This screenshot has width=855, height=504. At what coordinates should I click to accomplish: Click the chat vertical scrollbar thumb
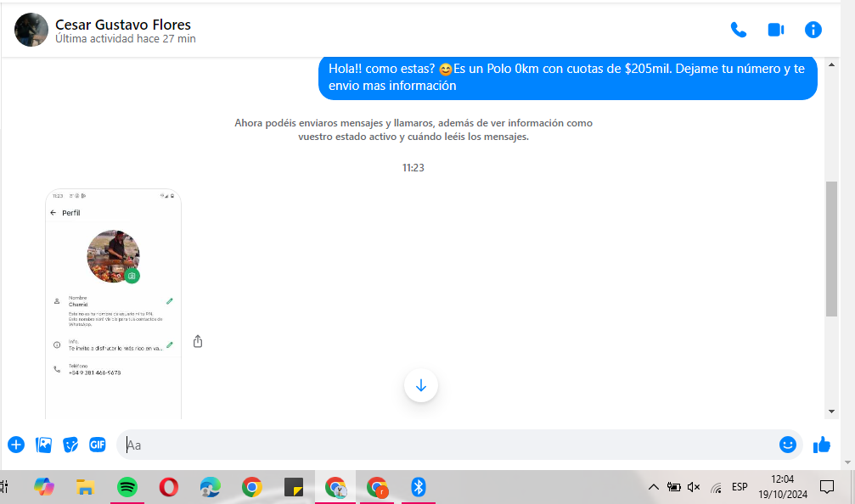831,248
